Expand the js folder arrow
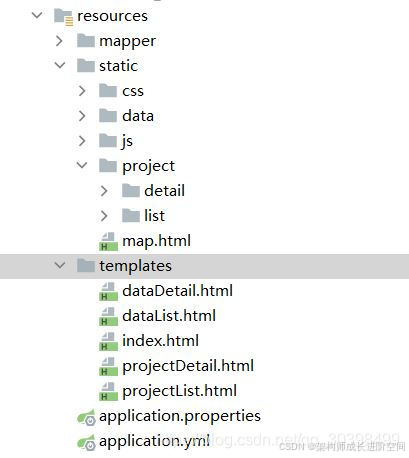Image resolution: width=409 pixels, height=458 pixels. coord(82,141)
